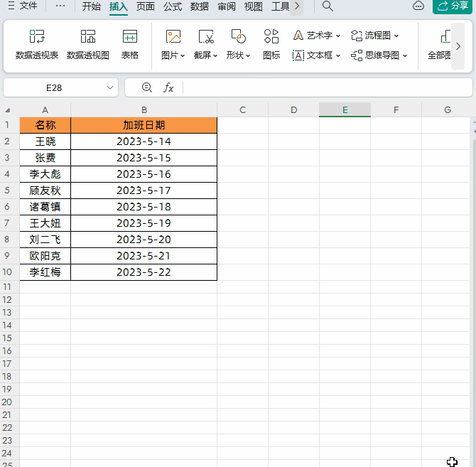Select cell containing 顾友秋

click(x=45, y=190)
